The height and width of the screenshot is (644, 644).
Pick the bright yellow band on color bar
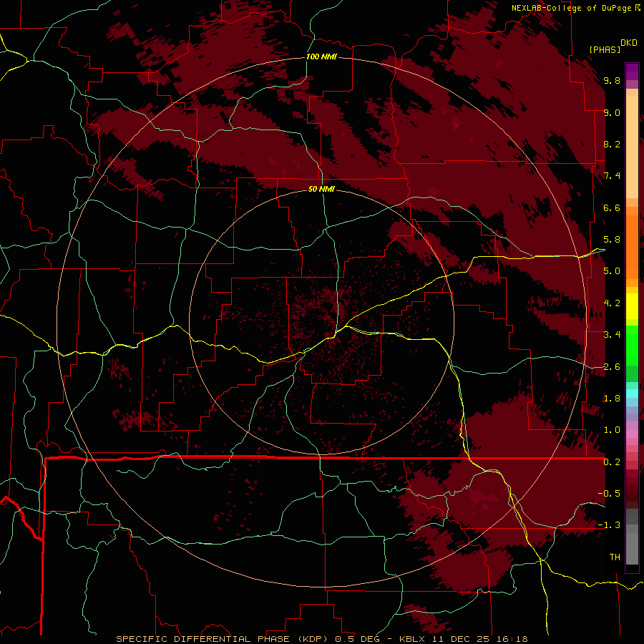point(632,306)
